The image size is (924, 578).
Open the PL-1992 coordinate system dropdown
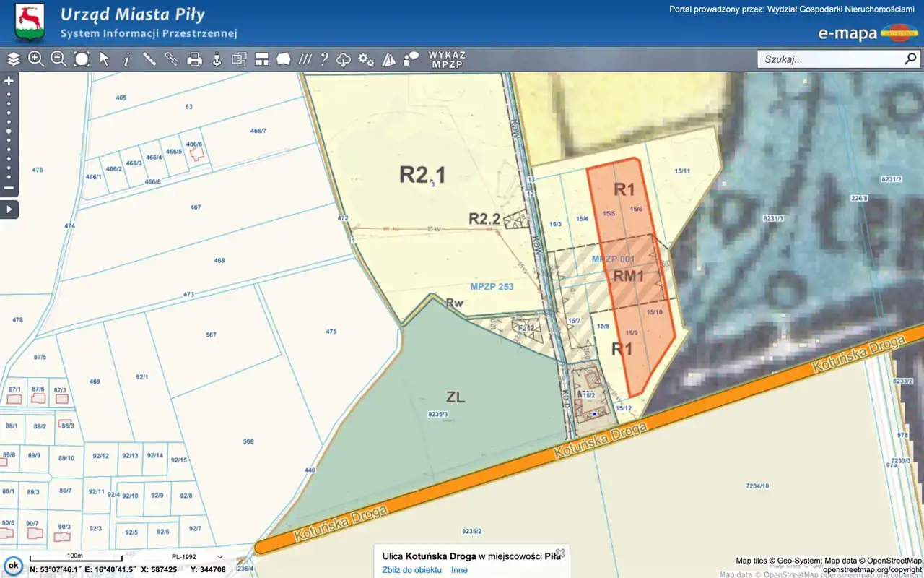[197, 557]
